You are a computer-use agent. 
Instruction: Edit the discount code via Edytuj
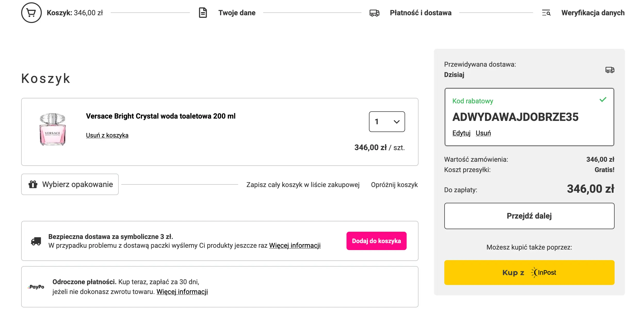tap(461, 133)
